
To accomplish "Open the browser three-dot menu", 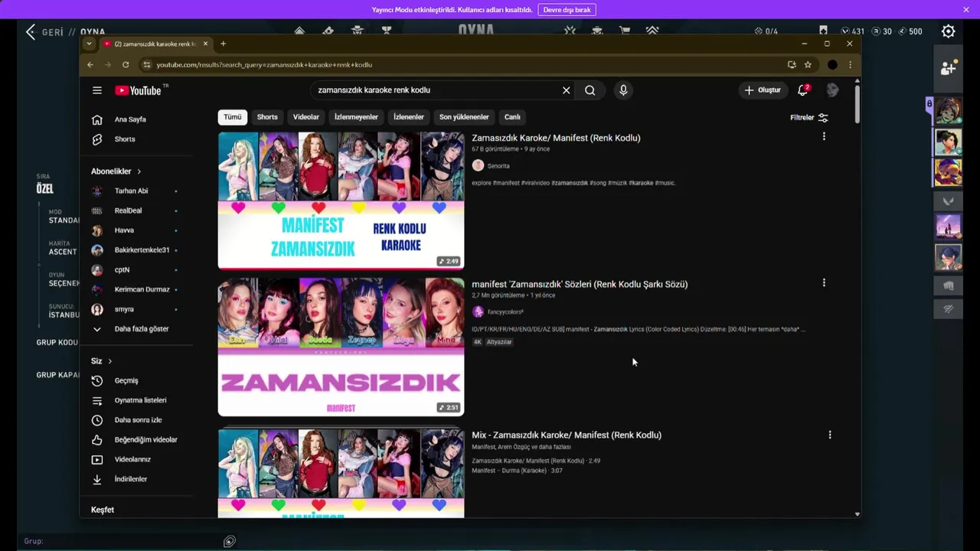I will pyautogui.click(x=850, y=65).
